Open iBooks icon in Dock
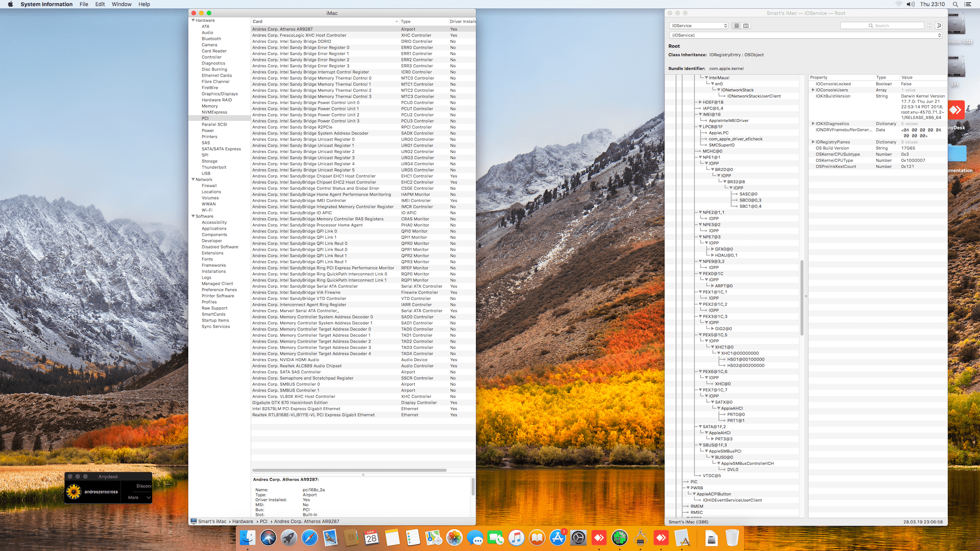 (x=537, y=538)
